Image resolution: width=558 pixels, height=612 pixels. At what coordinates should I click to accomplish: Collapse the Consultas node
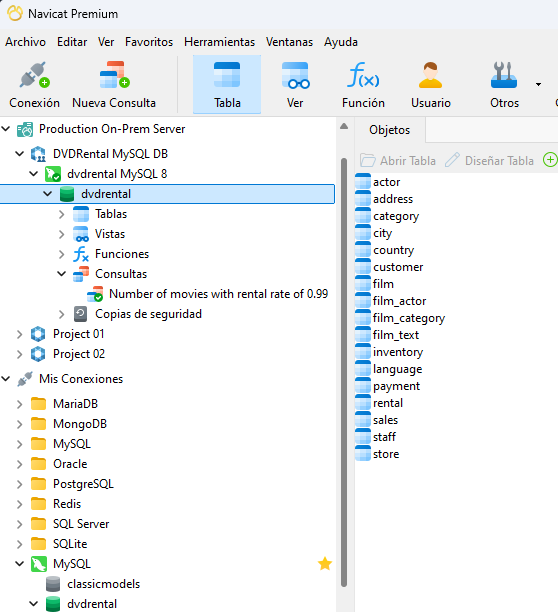(61, 274)
